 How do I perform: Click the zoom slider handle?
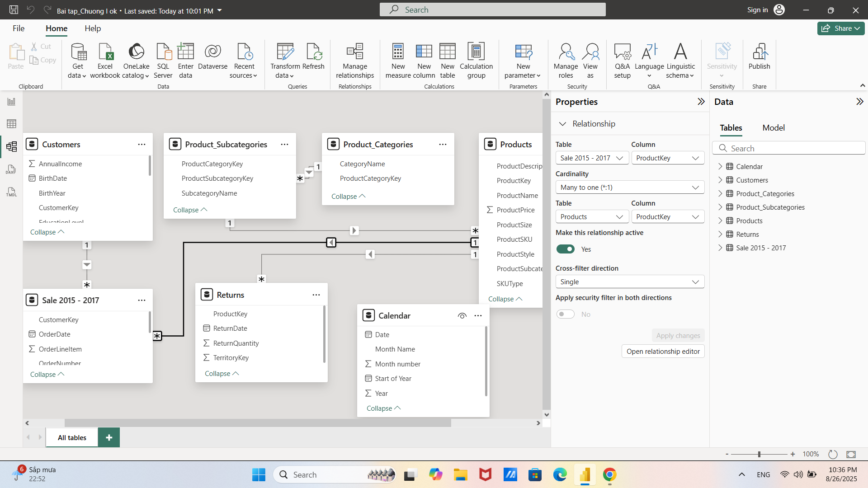pyautogui.click(x=759, y=454)
